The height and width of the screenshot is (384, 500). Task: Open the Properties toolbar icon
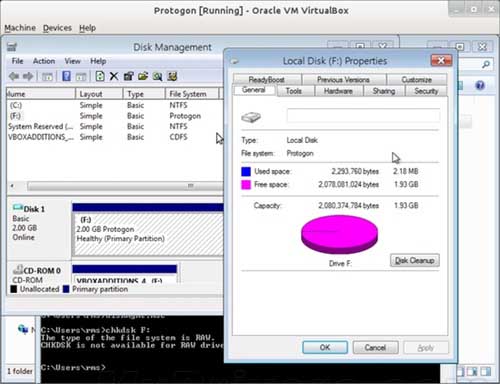(128, 76)
